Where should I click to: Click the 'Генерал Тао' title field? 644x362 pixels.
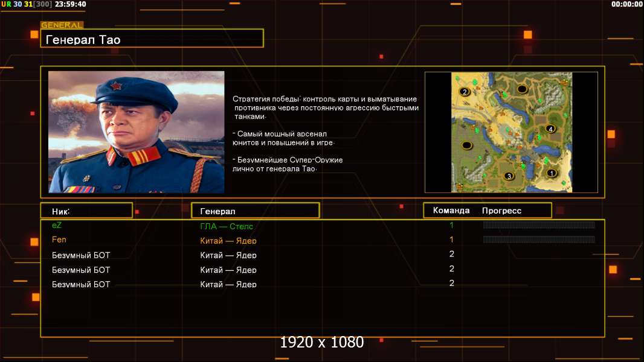coord(152,38)
